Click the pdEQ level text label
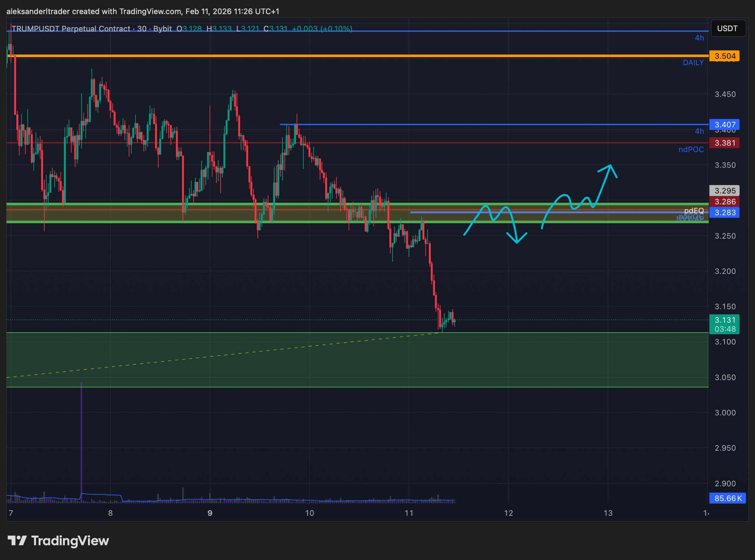Image resolution: width=755 pixels, height=560 pixels. pos(694,210)
